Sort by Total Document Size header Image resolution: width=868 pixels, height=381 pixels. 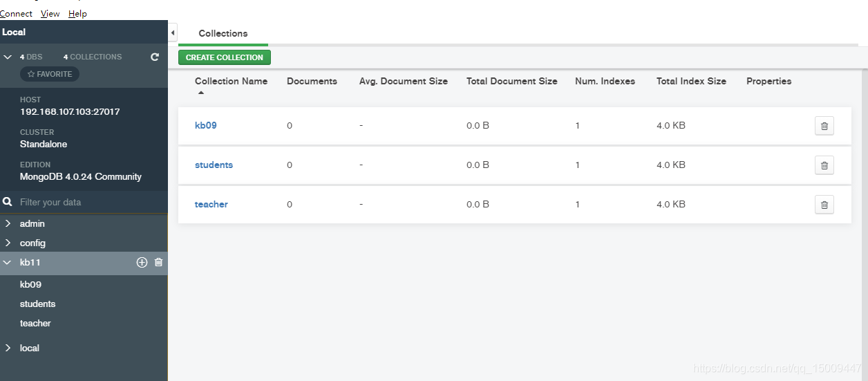(512, 81)
